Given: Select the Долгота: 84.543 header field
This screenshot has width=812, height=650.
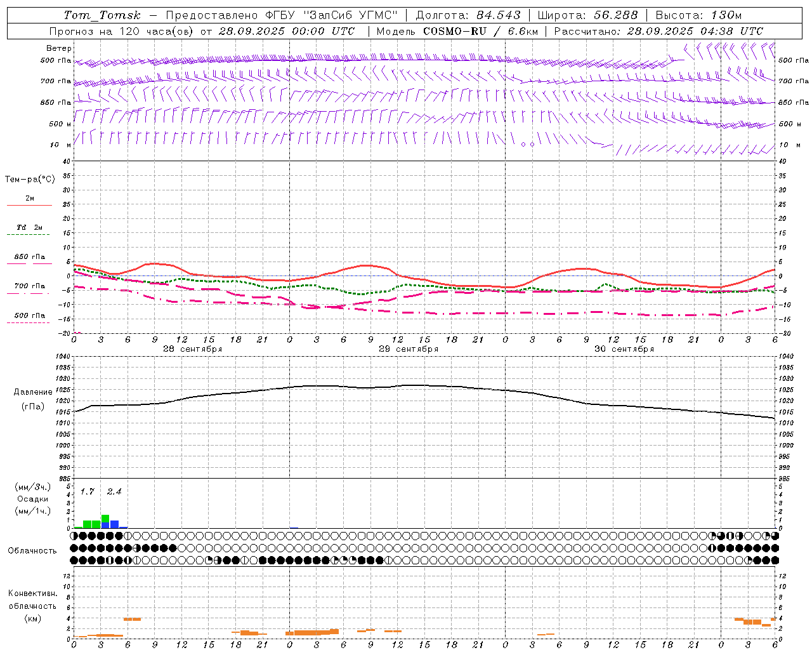Looking at the screenshot, I should pyautogui.click(x=468, y=15).
